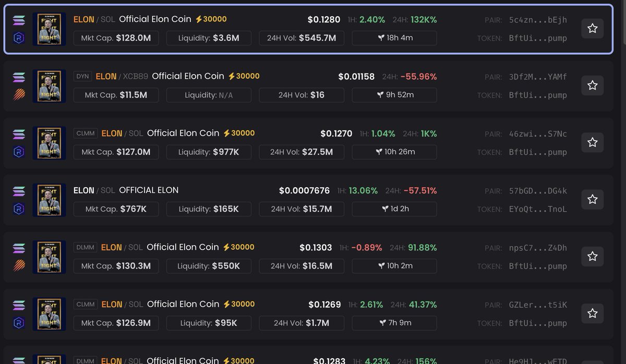This screenshot has width=626, height=364.
Task: Click pair address 57bGD...DG4k
Action: 538,191
